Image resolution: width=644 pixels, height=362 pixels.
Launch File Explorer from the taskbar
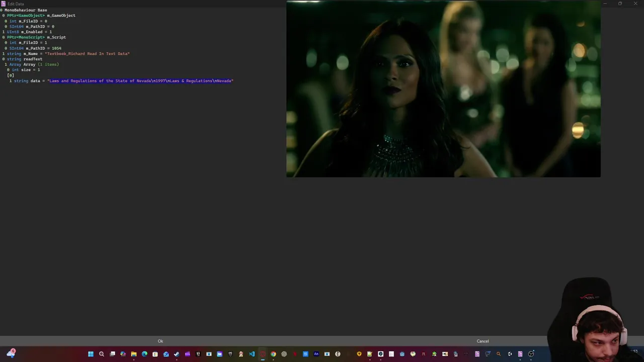click(x=134, y=354)
